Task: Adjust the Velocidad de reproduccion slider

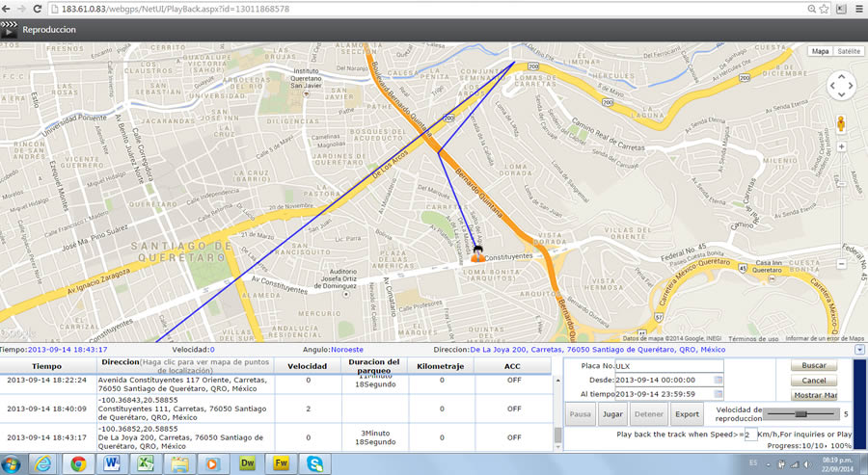Action: pos(800,413)
